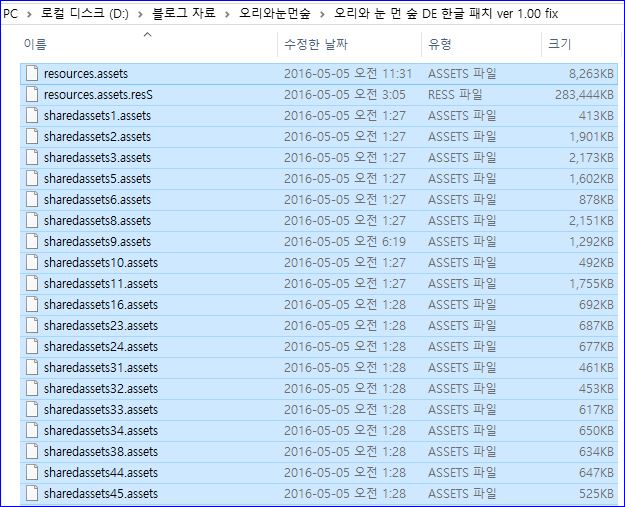Image resolution: width=625 pixels, height=507 pixels.
Task: Click the file icon beside sharedassets33.assets
Action: coord(32,410)
